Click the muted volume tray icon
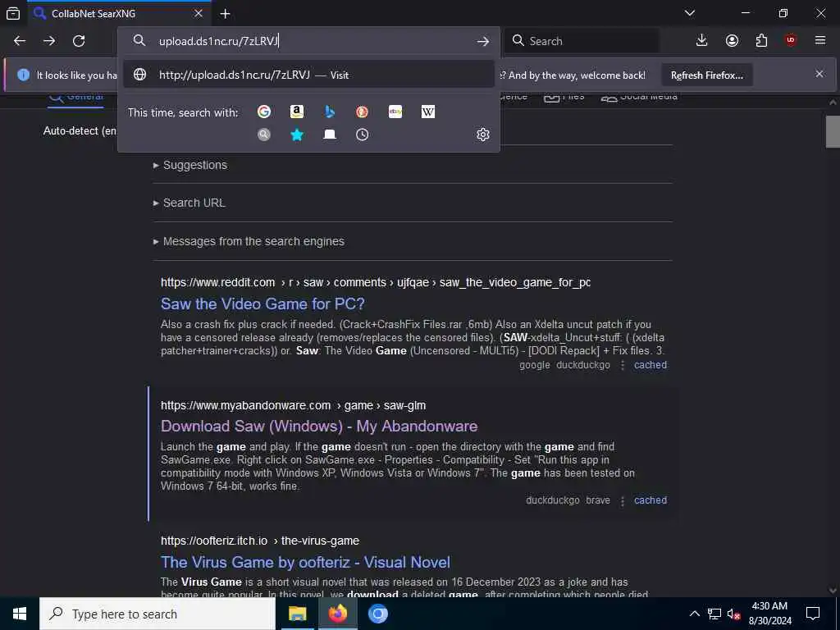840x630 pixels. click(x=733, y=614)
